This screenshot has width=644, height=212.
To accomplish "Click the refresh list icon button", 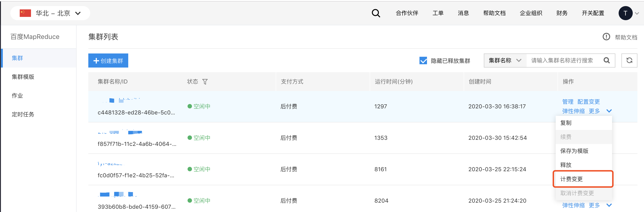I will 629,61.
